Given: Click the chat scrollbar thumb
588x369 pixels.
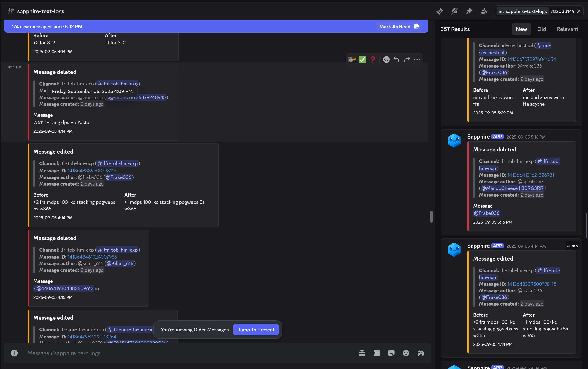Looking at the screenshot, I should point(431,217).
